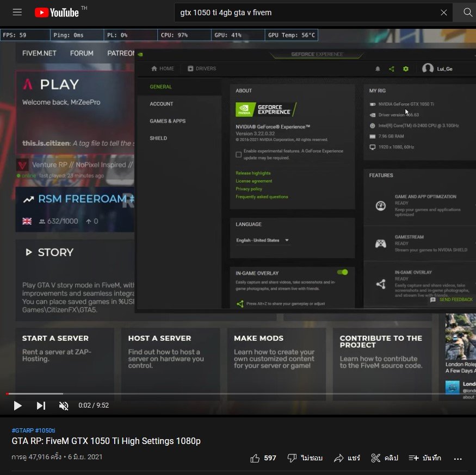Seek the video using the progress bar
The width and height of the screenshot is (476, 475).
(218, 393)
